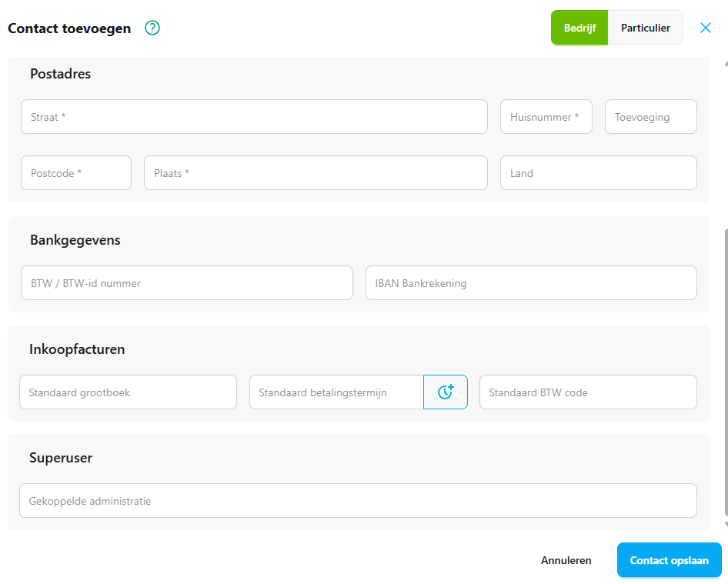Save with the Contact opslaan button
Viewport: 728px width, 584px height.
point(669,560)
